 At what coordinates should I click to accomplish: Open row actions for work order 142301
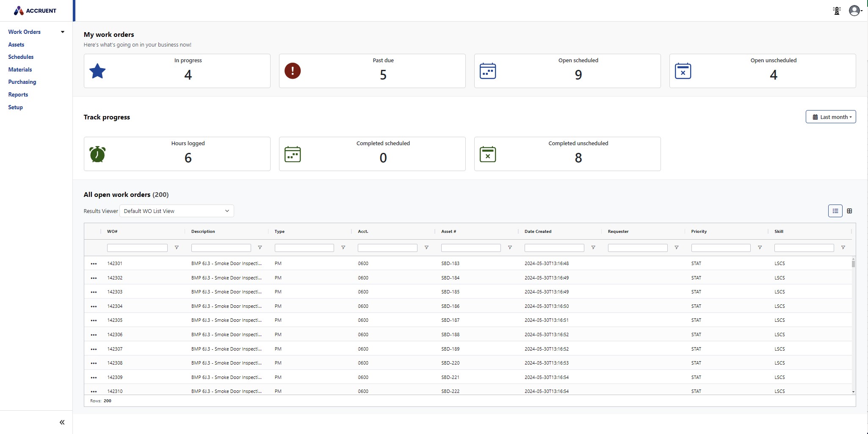(94, 264)
